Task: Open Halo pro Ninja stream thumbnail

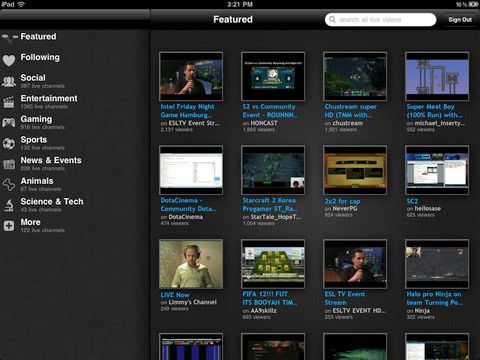Action: point(437,264)
